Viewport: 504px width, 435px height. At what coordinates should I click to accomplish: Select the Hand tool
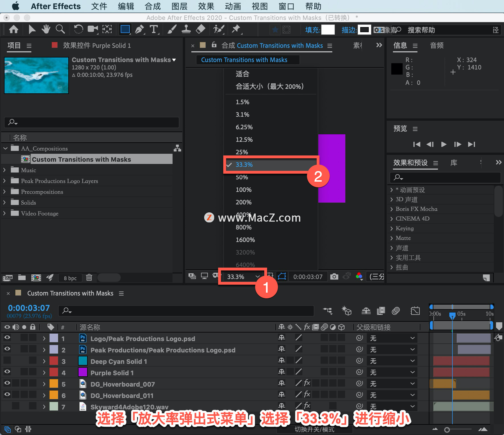[46, 29]
